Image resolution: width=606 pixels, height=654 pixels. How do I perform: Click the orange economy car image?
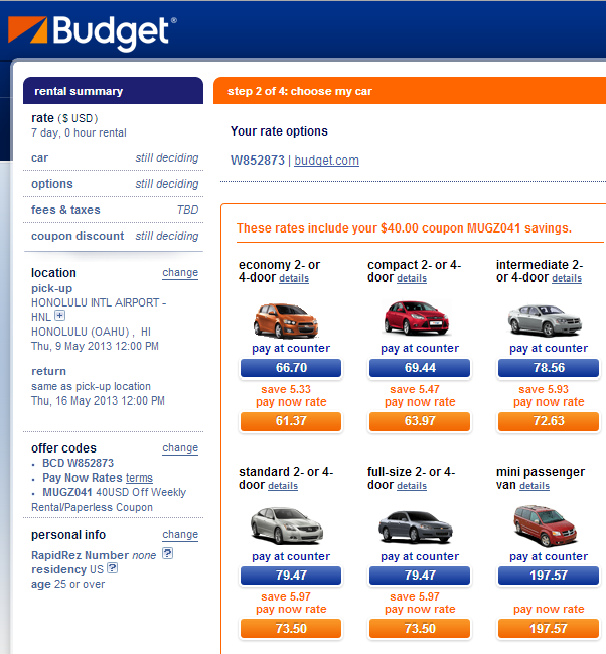click(286, 320)
